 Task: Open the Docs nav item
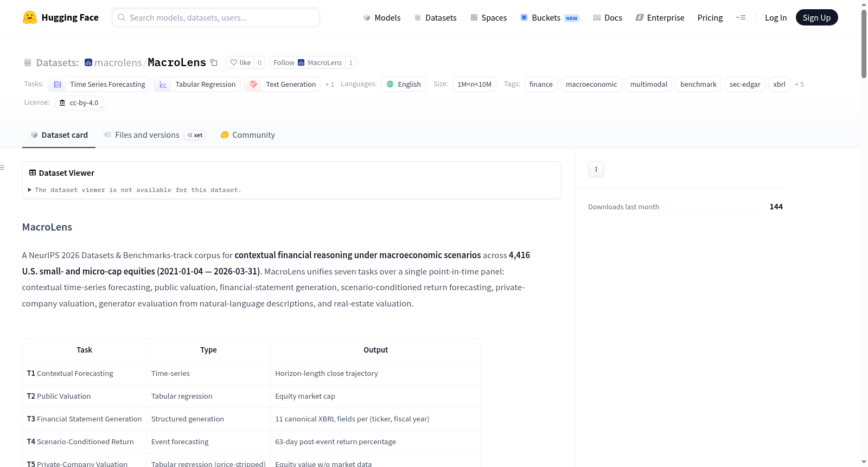click(608, 17)
